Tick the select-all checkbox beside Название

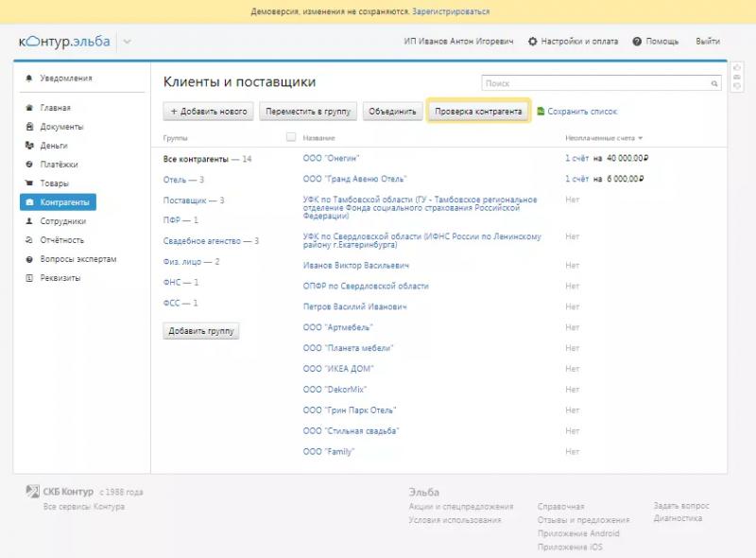click(291, 137)
